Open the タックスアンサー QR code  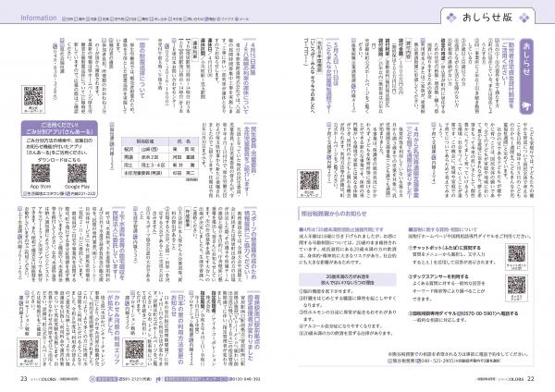click(516, 285)
